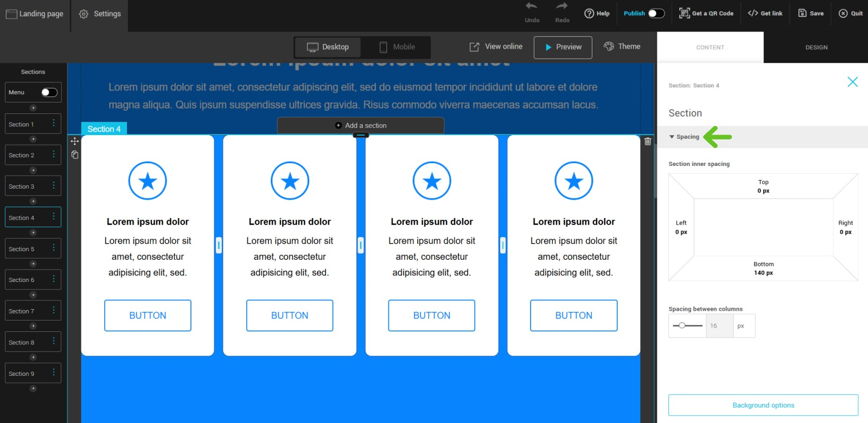Adjust the spacing between columns slider

click(x=682, y=326)
